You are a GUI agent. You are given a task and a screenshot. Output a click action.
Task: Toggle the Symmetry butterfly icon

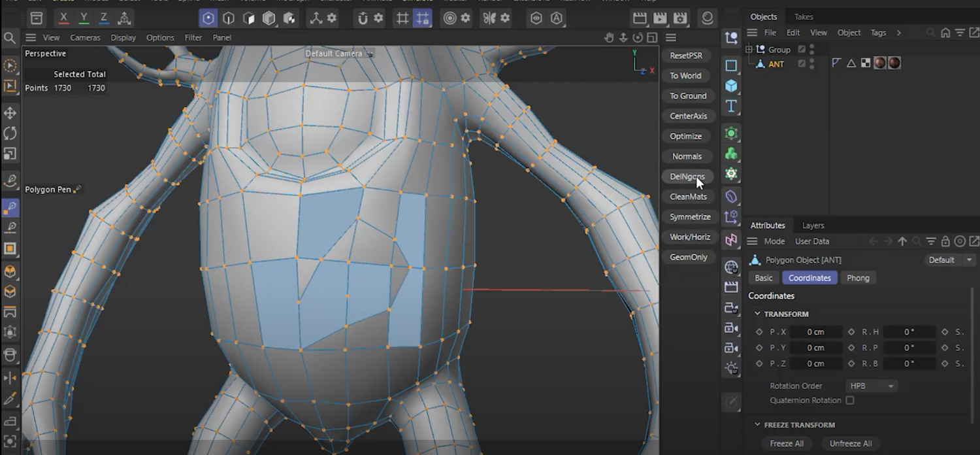pos(489,18)
